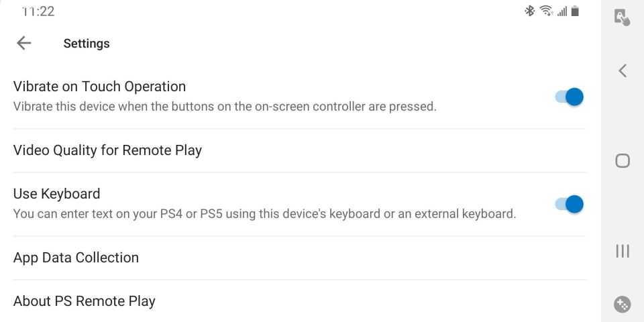Image resolution: width=644 pixels, height=322 pixels.
Task: Open About PS Remote Play
Action: [84, 301]
